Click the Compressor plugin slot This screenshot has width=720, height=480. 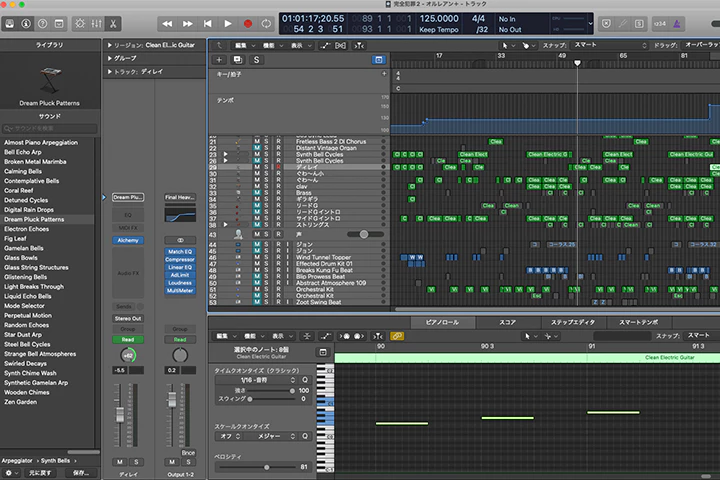180,260
